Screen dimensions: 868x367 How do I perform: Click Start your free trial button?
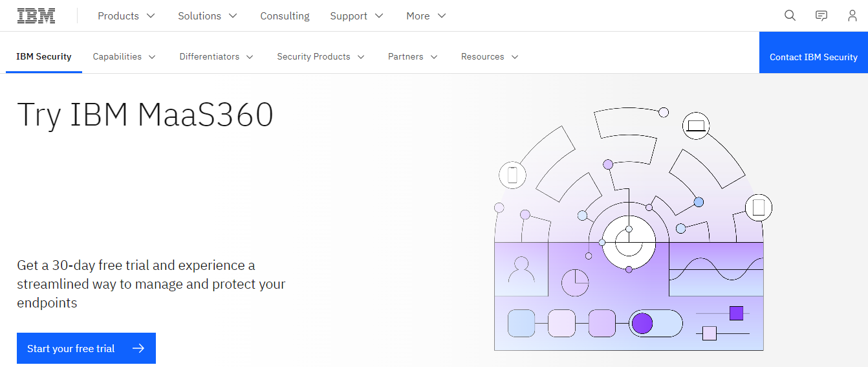click(x=86, y=348)
